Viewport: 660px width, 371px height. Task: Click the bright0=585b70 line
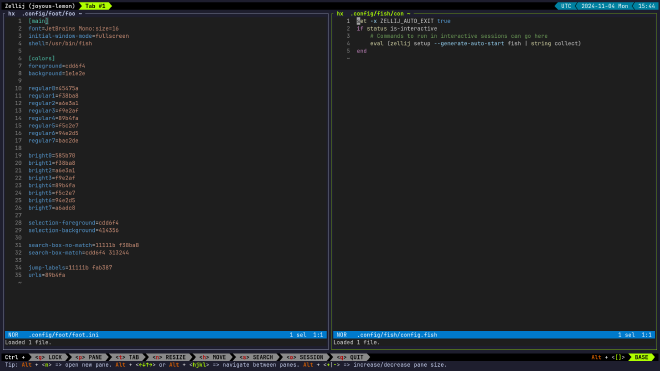click(52, 156)
